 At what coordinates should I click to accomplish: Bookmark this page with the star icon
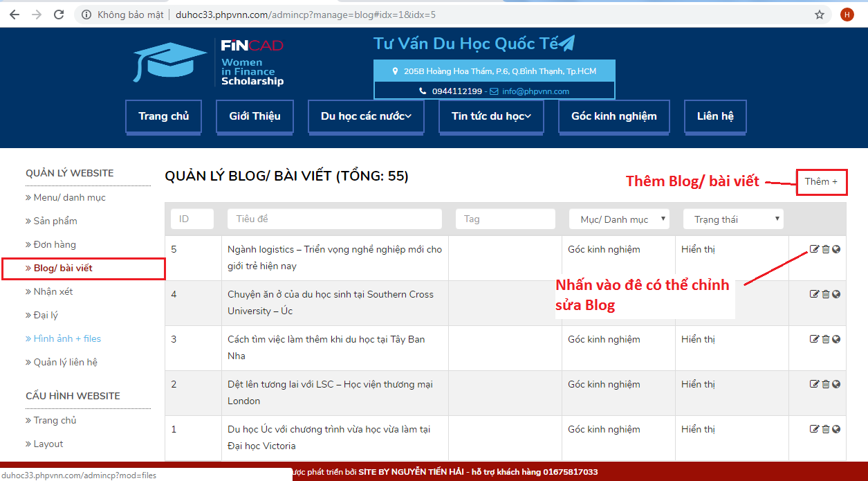[820, 15]
